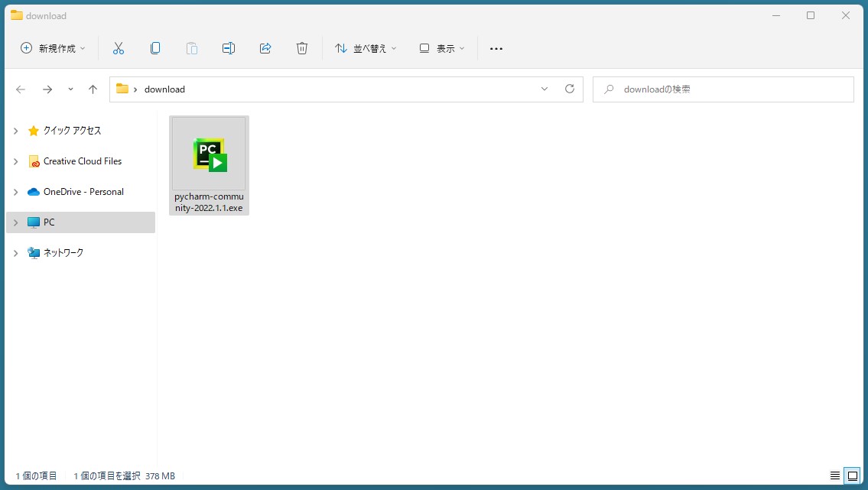Select the PyCharm installer icon
This screenshot has width=868, height=490.
[210, 154]
